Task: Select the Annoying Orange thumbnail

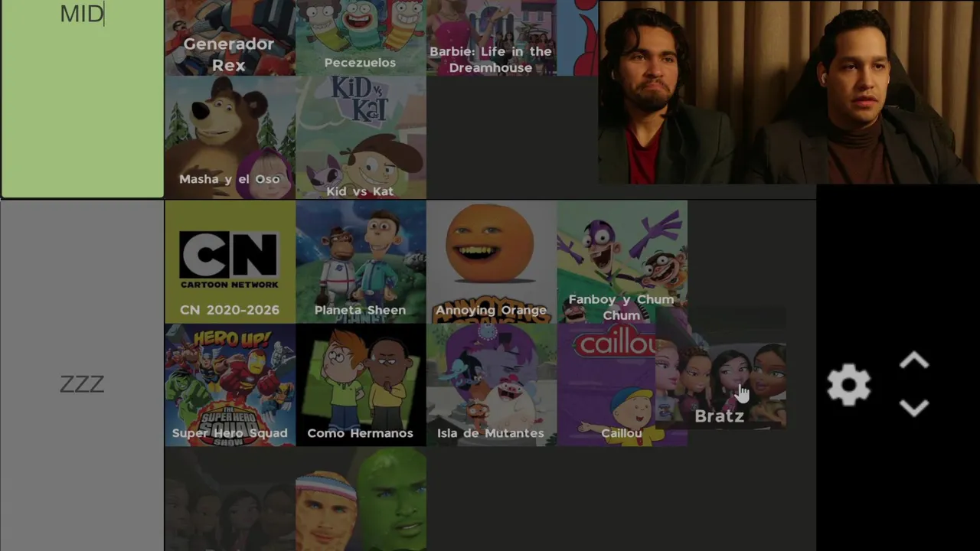Action: click(x=491, y=262)
